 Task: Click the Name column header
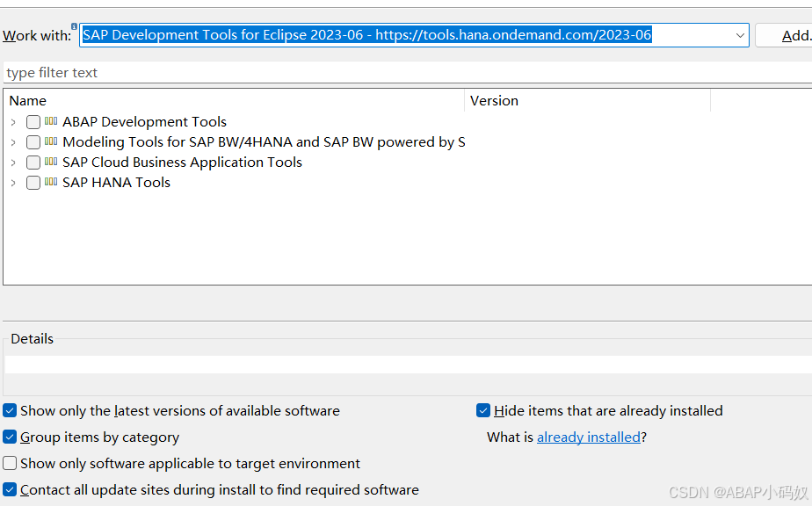click(234, 100)
